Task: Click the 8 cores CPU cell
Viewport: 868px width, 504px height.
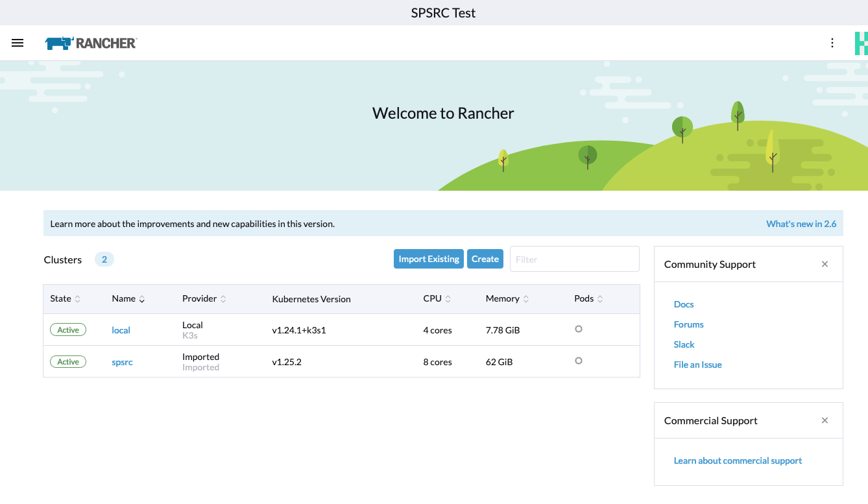Action: coord(438,362)
